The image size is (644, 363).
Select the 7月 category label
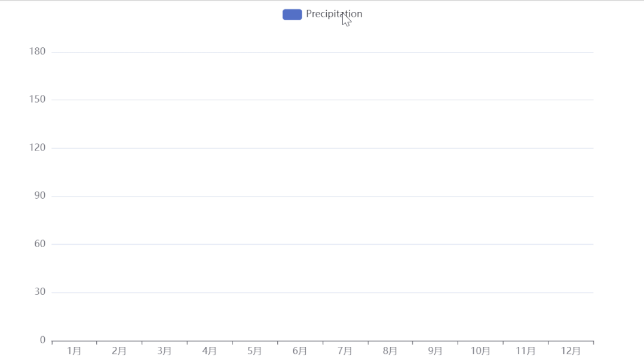(x=345, y=351)
